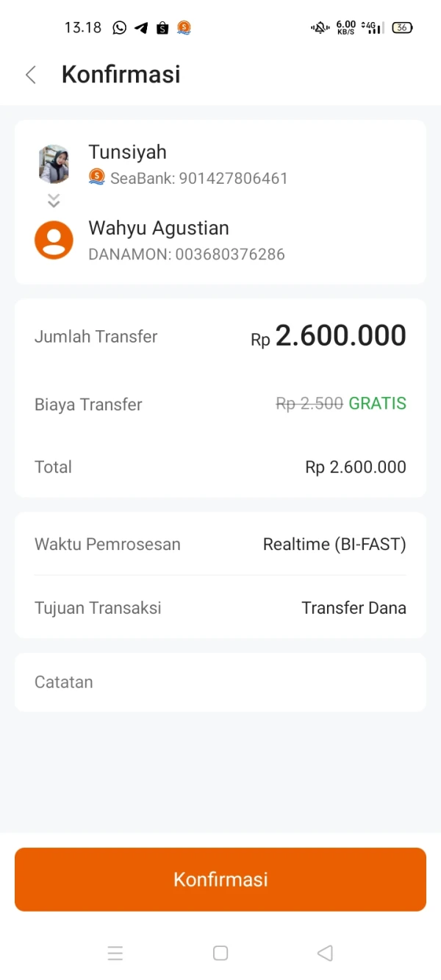Tap the Shopee bag status icon
Screen dimensions: 441x980
click(162, 28)
